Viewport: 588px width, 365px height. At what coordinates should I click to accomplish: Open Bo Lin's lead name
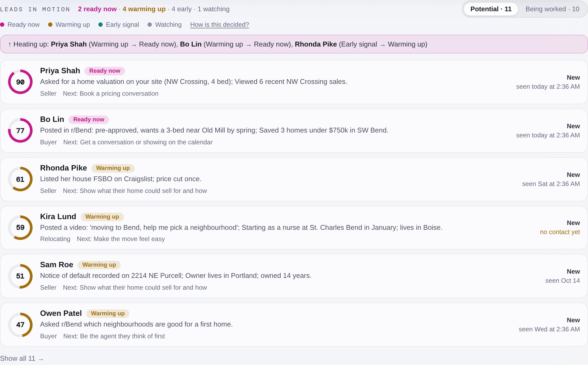point(52,119)
